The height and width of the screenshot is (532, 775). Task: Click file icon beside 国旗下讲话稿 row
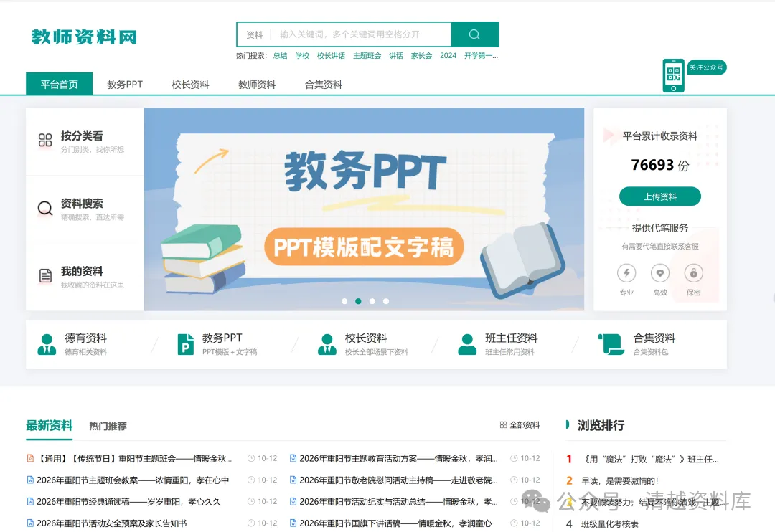[293, 523]
